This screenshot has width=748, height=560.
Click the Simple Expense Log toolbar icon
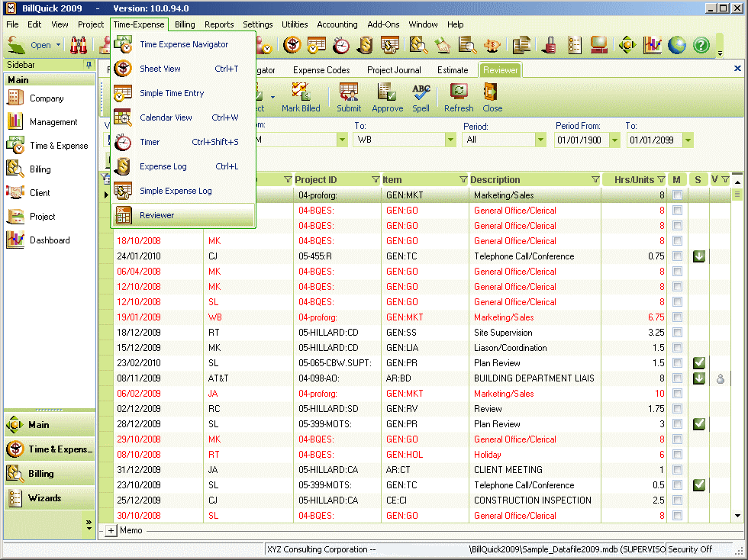pyautogui.click(x=390, y=45)
